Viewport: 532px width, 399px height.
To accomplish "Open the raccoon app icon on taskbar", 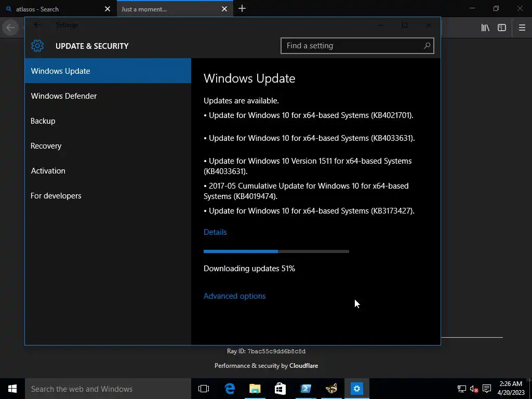I will pyautogui.click(x=331, y=389).
